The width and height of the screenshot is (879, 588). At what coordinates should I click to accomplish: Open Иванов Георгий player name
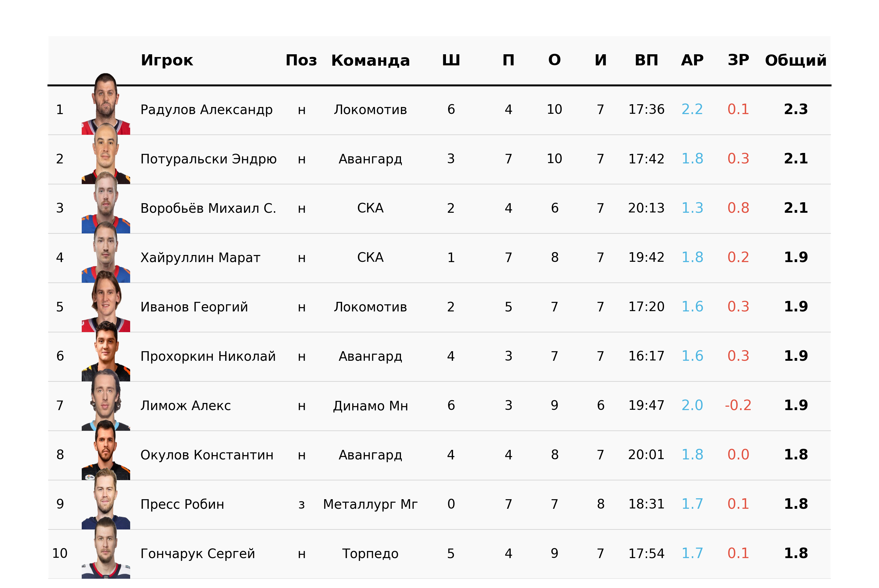click(x=194, y=307)
